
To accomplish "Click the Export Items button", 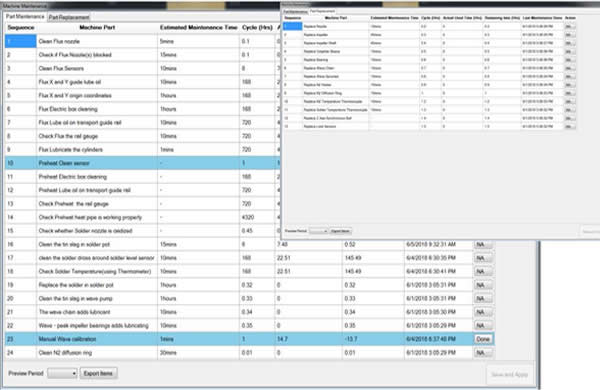I will (x=98, y=373).
